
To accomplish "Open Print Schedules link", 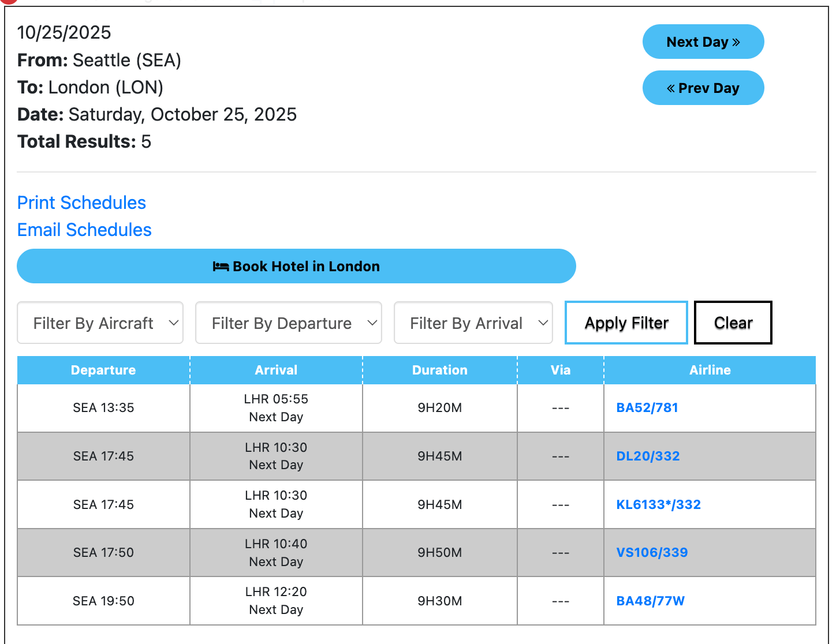I will click(81, 203).
